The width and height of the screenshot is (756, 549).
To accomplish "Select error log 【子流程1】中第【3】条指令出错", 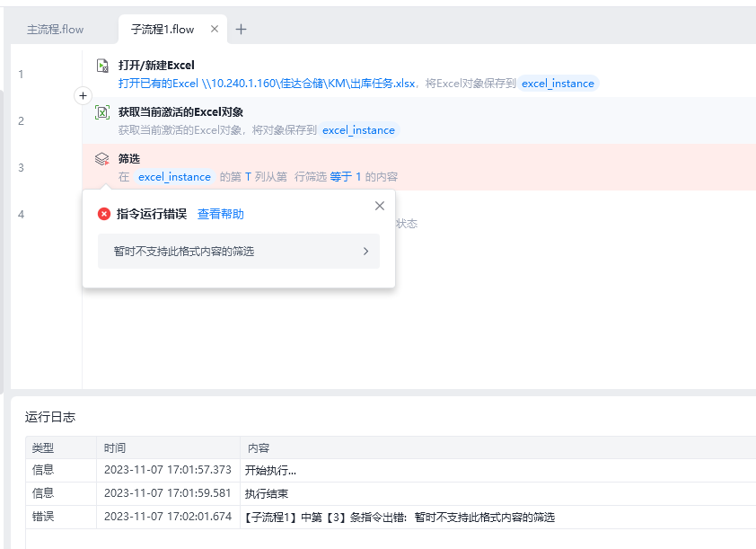I will [x=400, y=518].
